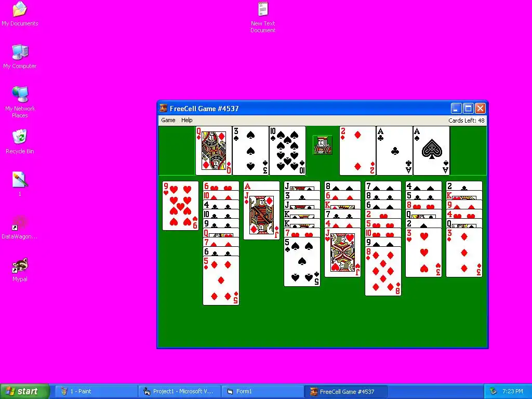Screen dimensions: 532x399
Task: Open the Game menu in FreeCell
Action: [168, 120]
